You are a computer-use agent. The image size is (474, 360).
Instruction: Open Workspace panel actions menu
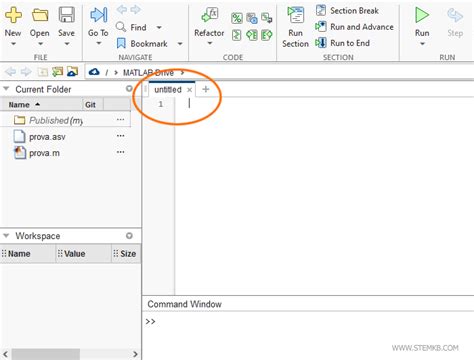click(129, 236)
